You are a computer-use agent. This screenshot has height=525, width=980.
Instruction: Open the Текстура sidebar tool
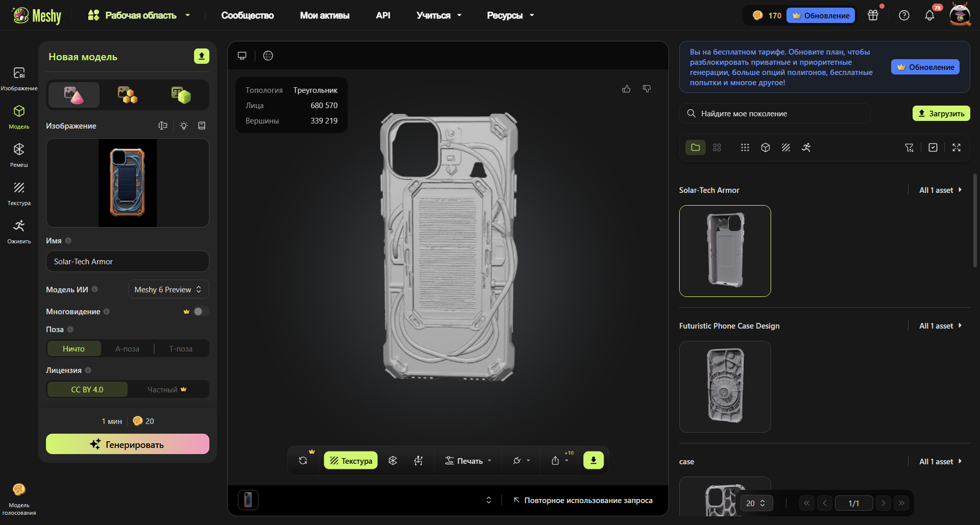tap(19, 193)
